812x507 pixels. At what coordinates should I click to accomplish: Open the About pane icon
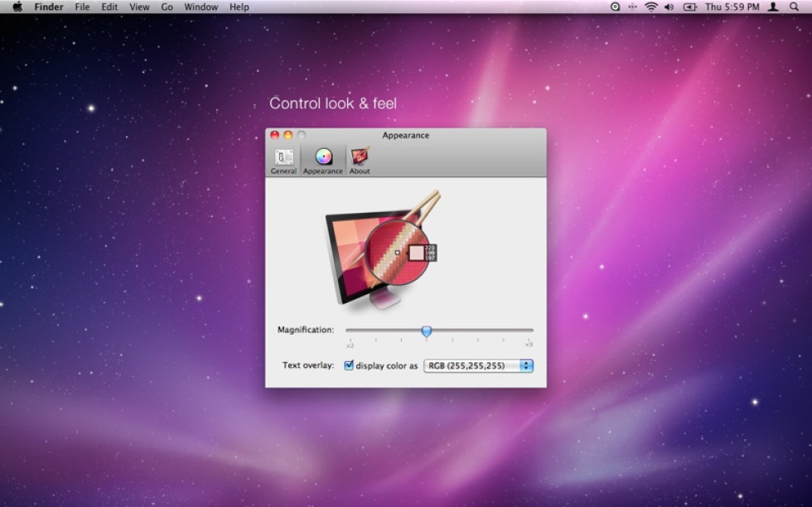pyautogui.click(x=360, y=159)
